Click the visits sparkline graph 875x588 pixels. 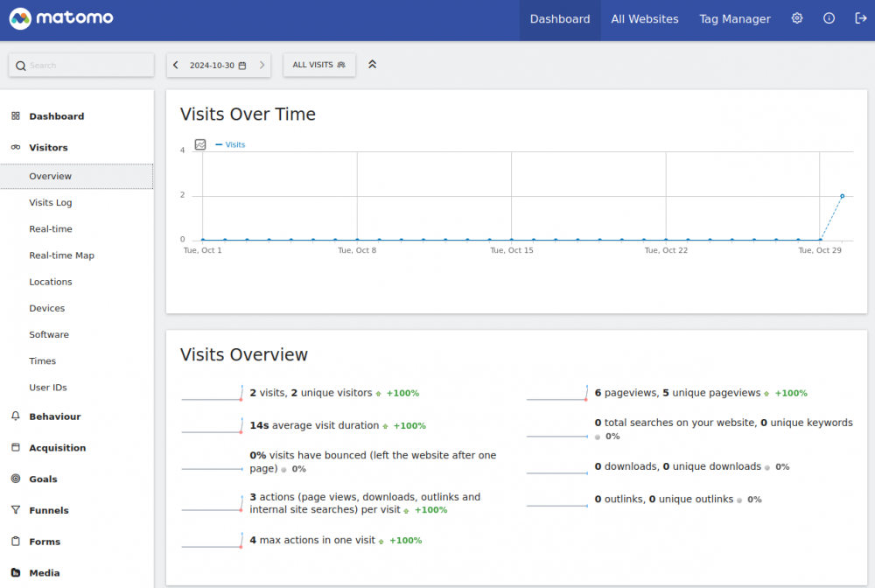(x=212, y=394)
